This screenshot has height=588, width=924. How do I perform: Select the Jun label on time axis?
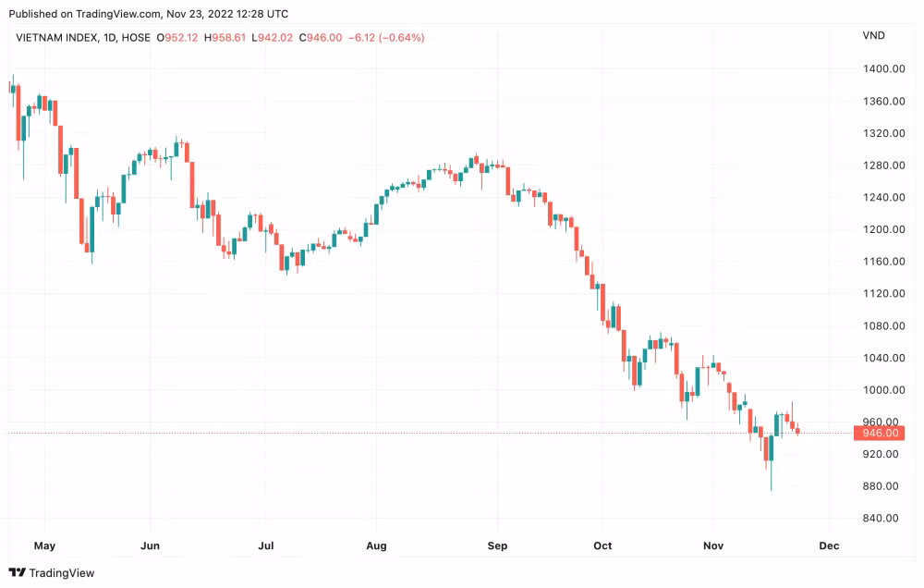click(151, 545)
